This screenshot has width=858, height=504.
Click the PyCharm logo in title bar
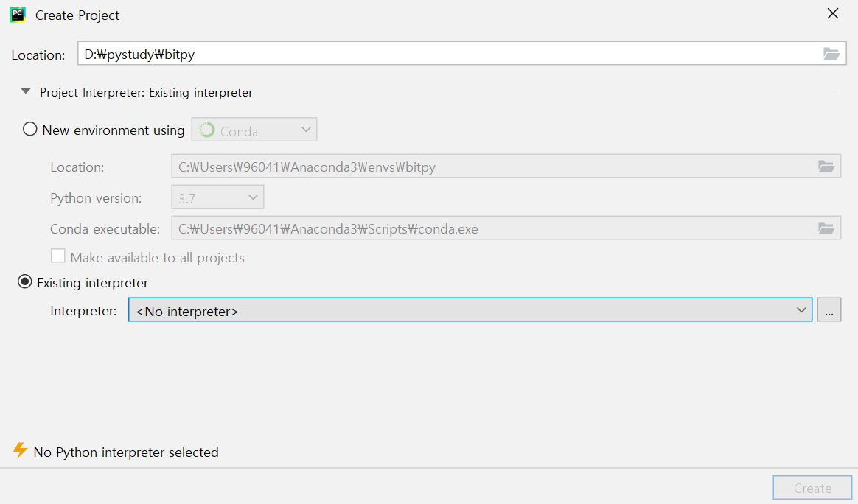(x=18, y=15)
